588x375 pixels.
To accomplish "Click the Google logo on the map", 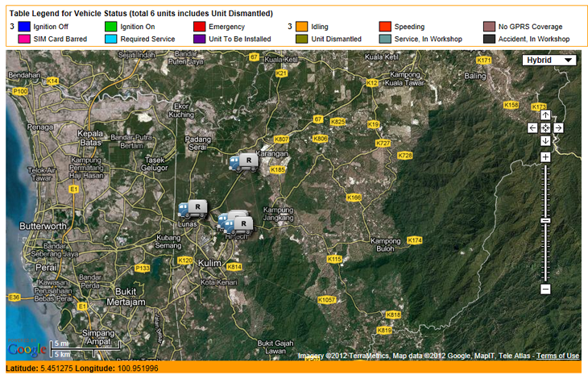I will [27, 349].
